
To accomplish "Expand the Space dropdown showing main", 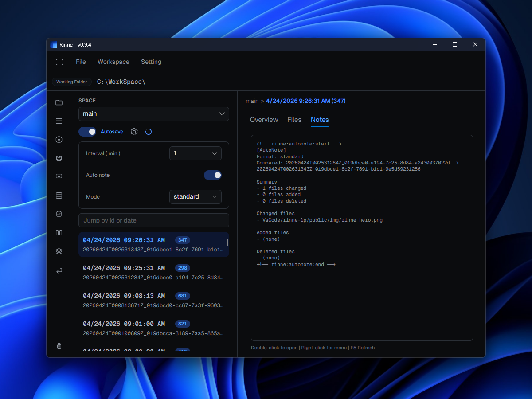I will (x=153, y=114).
